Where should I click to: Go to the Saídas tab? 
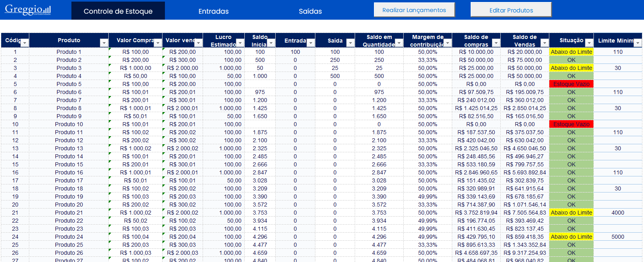pyautogui.click(x=310, y=11)
